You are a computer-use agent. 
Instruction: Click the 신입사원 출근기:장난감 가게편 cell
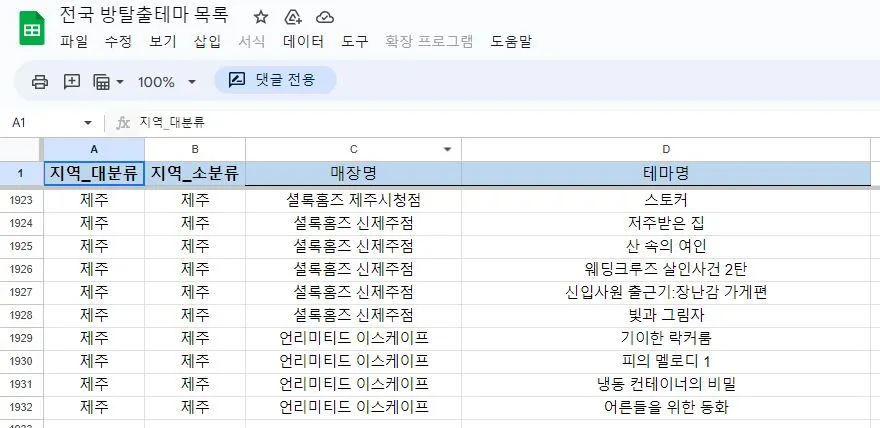666,293
